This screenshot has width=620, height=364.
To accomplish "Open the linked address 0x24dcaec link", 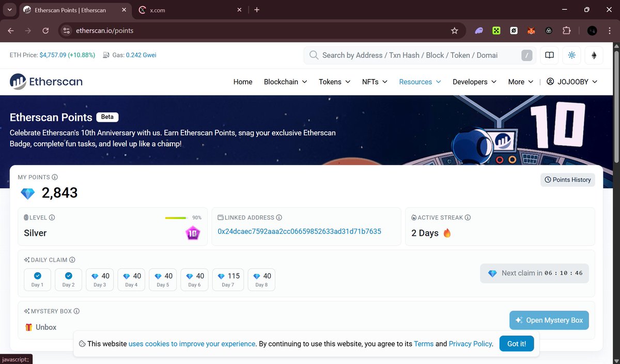I will click(300, 231).
